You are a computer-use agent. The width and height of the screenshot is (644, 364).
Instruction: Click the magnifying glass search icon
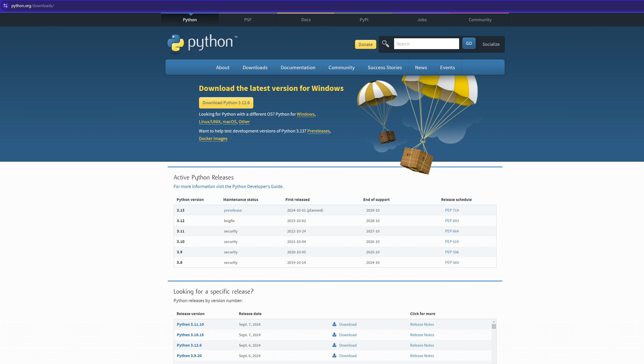tap(385, 44)
